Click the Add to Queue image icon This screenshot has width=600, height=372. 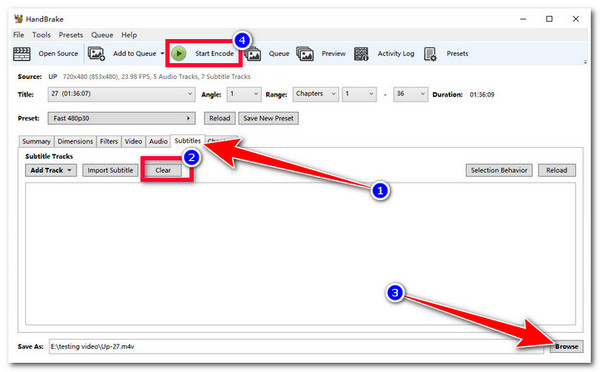pos(96,54)
